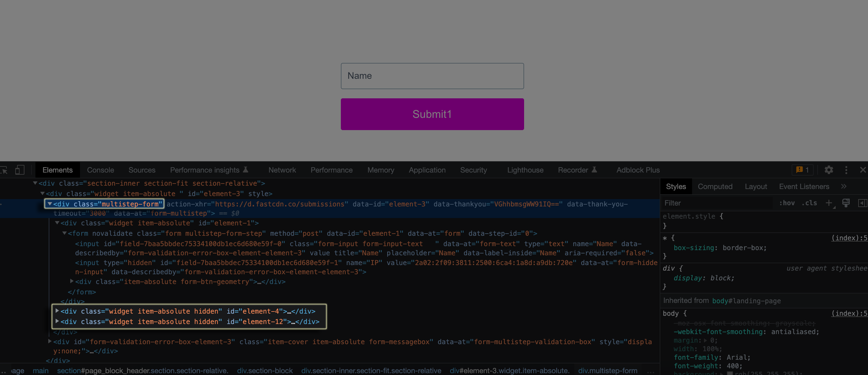Select main in the breadcrumb bar

41,370
